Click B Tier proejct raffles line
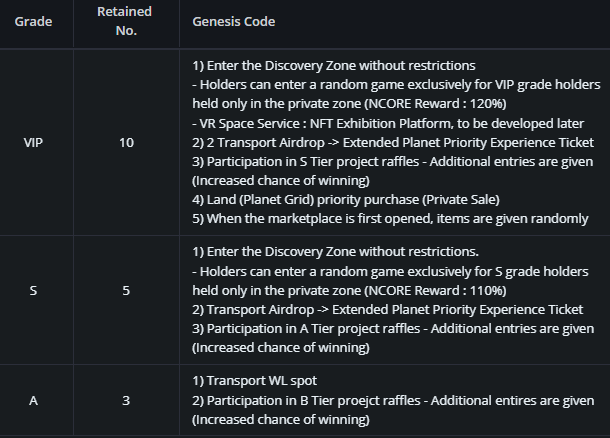The width and height of the screenshot is (610, 438). point(393,401)
